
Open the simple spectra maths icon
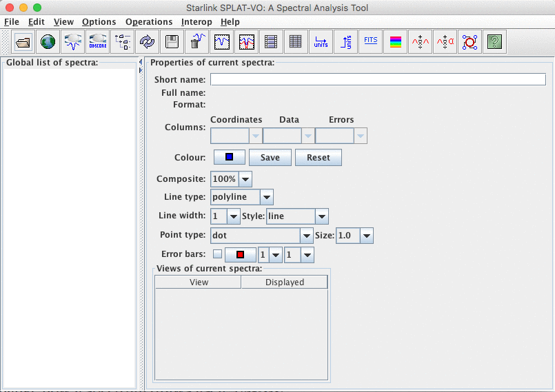tap(420, 42)
